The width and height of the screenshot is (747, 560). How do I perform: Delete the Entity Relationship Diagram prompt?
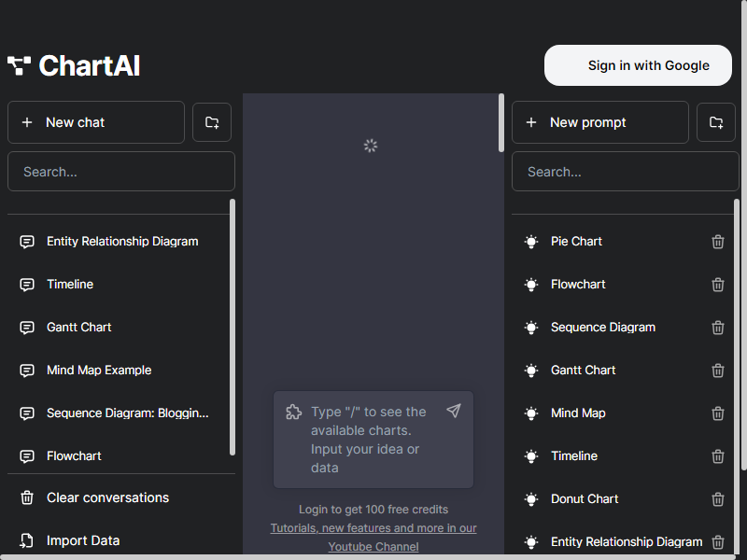718,542
